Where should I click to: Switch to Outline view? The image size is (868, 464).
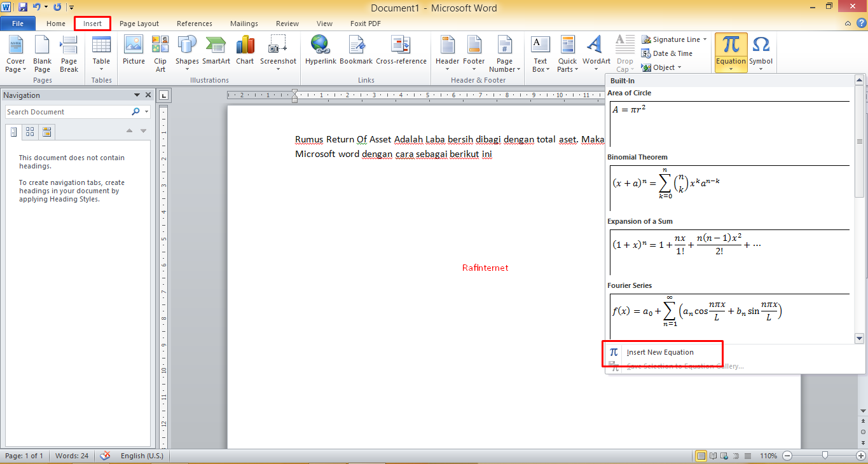tap(735, 456)
